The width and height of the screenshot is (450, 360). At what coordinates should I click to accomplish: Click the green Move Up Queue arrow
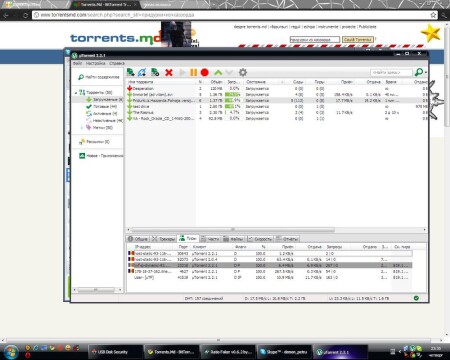[218, 72]
